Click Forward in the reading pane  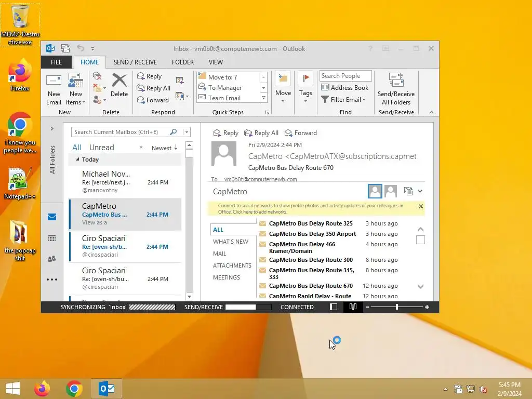coord(301,133)
